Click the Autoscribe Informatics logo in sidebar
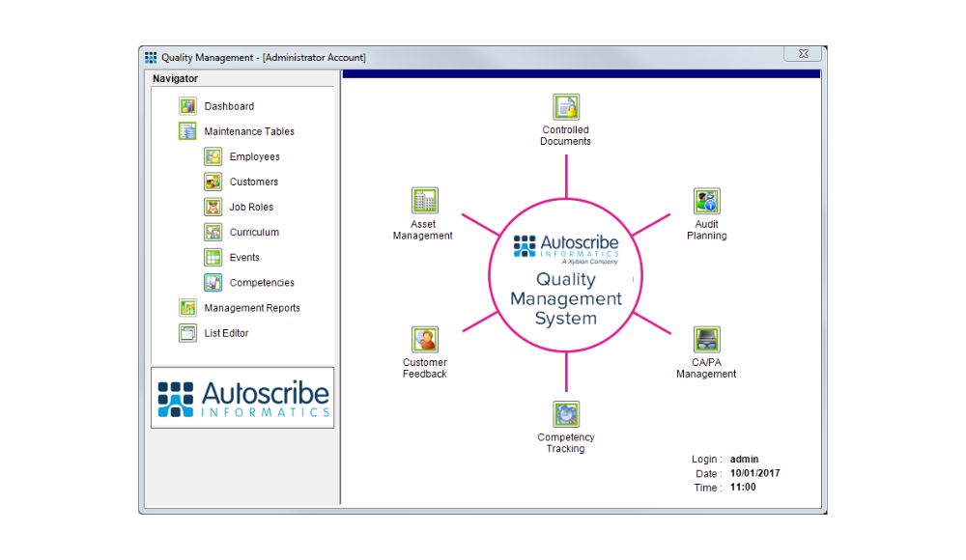 point(242,398)
